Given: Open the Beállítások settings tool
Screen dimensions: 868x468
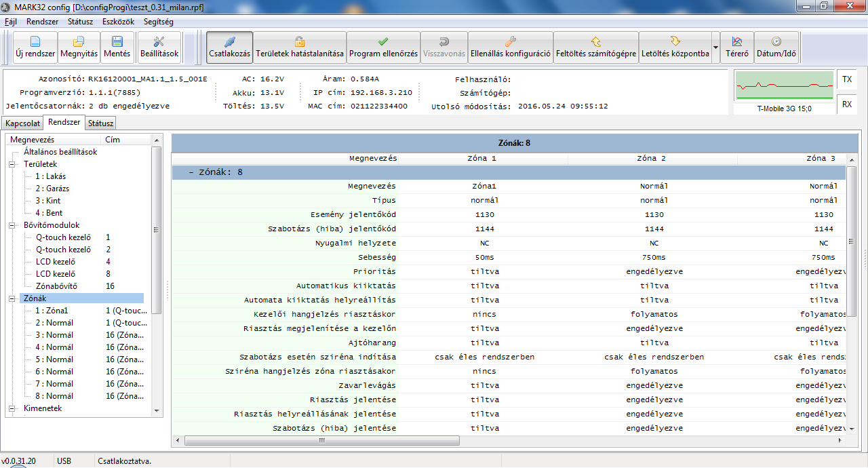Looking at the screenshot, I should [x=159, y=47].
